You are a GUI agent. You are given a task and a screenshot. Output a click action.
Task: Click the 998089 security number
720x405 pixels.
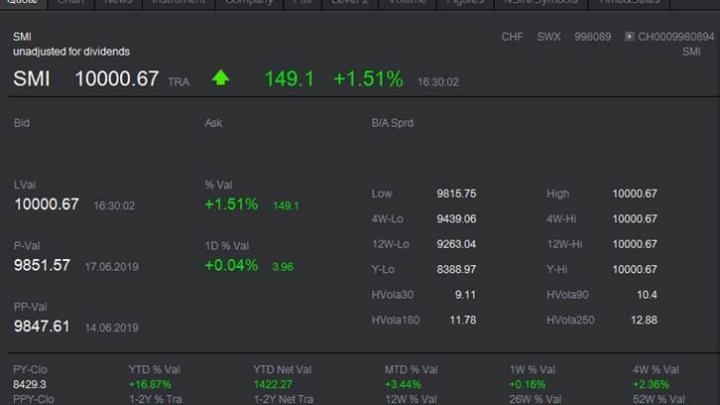594,37
